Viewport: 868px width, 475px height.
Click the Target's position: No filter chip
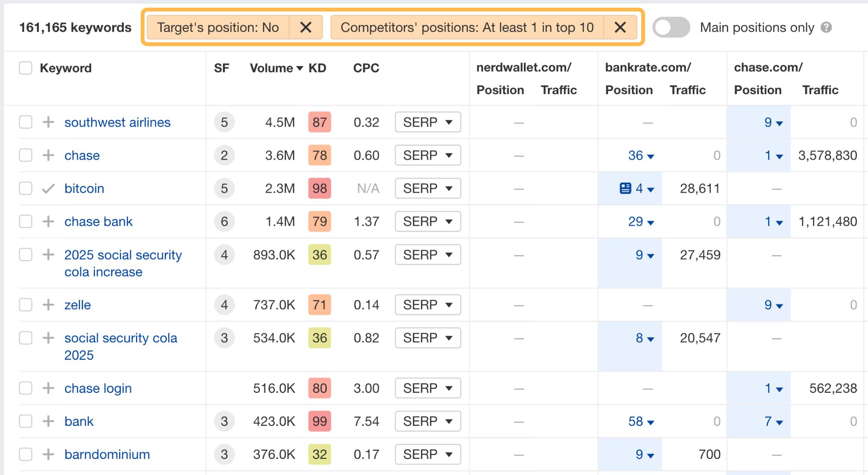coord(218,27)
